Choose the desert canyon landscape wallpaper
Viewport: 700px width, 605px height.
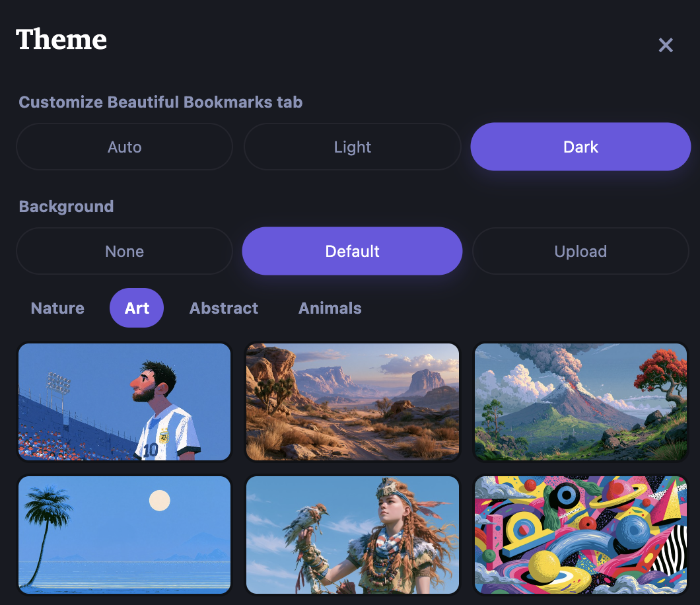coord(353,402)
